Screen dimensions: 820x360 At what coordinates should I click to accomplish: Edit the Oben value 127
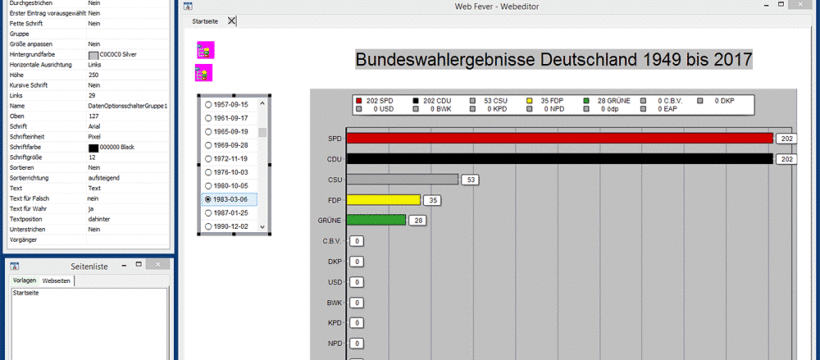[94, 116]
